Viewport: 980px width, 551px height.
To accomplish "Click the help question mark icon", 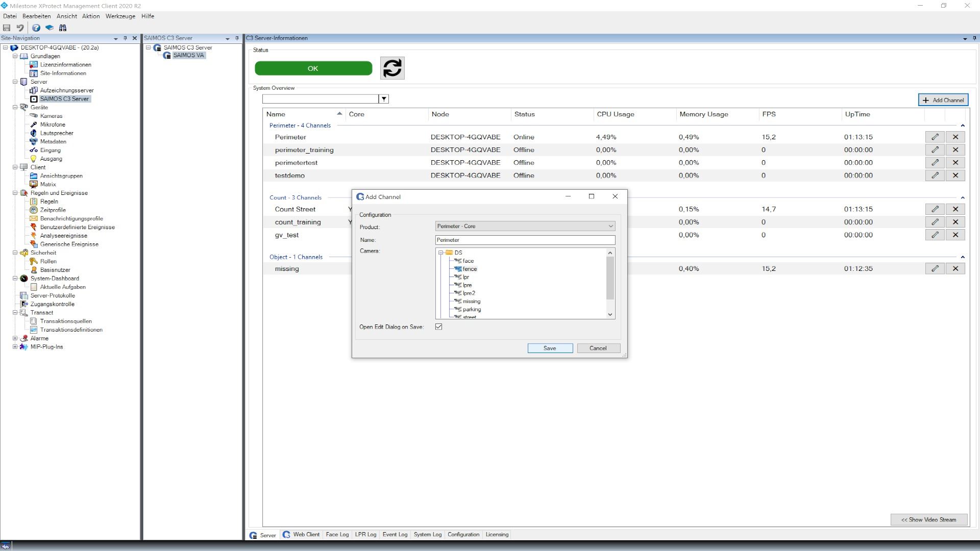I will [36, 28].
